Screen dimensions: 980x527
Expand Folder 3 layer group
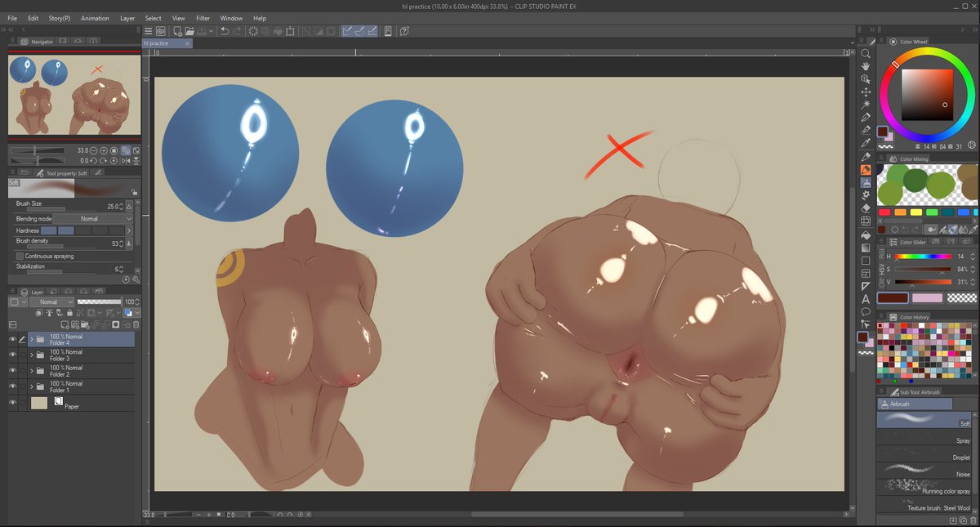tap(32, 355)
